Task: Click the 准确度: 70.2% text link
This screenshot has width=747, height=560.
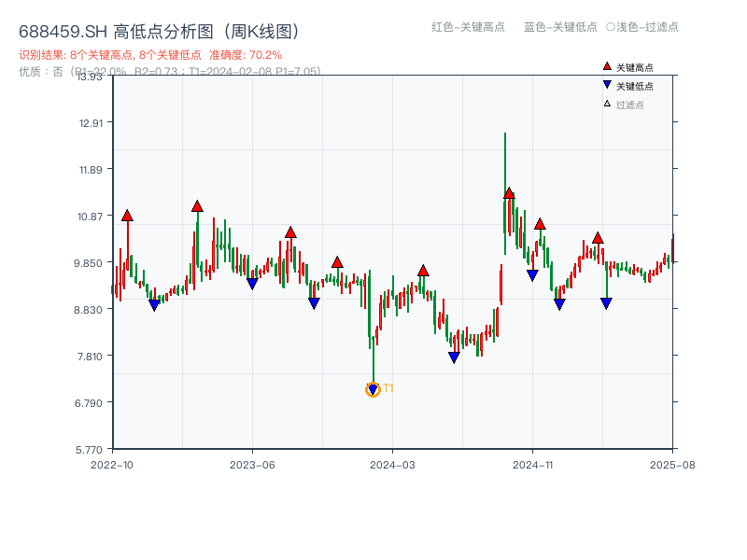Action: 246,54
